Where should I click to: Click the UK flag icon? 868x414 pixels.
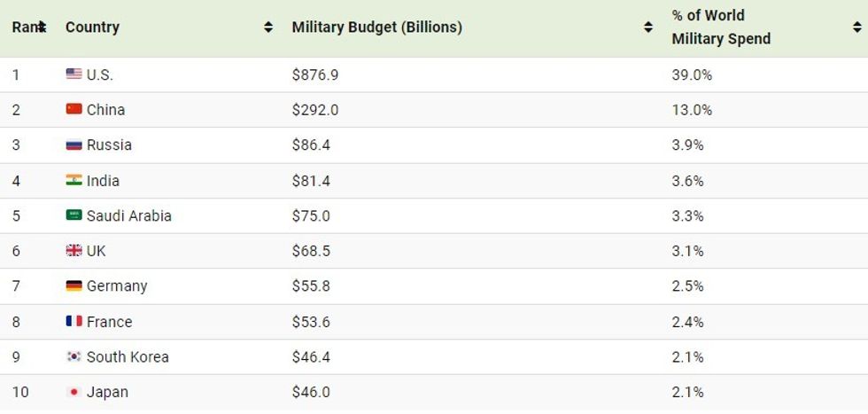(x=74, y=251)
